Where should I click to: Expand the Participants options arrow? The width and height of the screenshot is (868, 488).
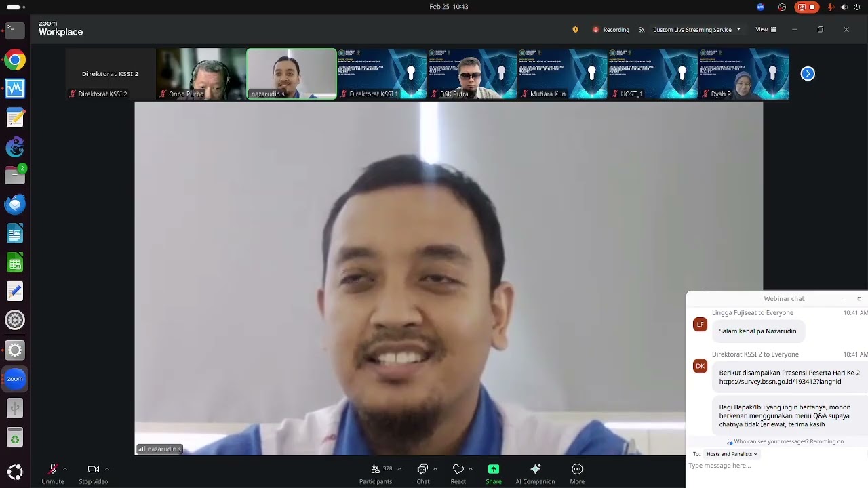[x=399, y=468]
